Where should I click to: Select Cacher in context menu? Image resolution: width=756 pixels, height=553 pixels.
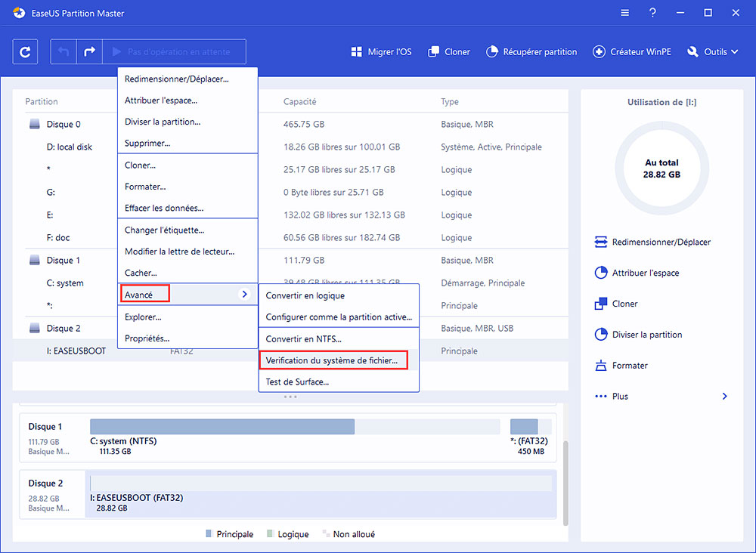tap(187, 273)
